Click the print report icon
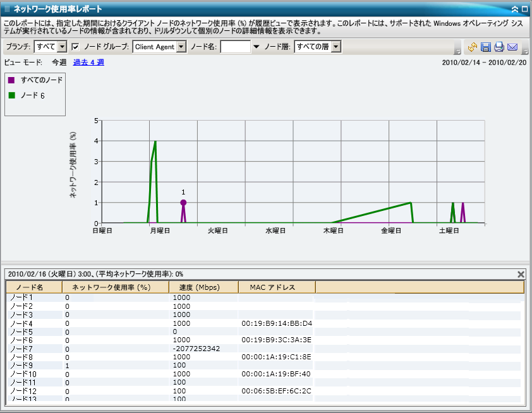 point(499,47)
